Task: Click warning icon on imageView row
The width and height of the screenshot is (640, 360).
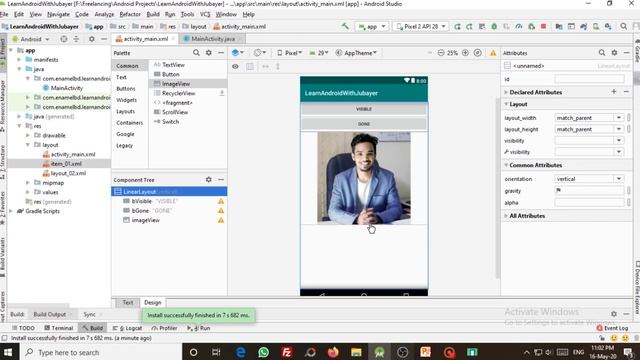Action: (x=221, y=220)
